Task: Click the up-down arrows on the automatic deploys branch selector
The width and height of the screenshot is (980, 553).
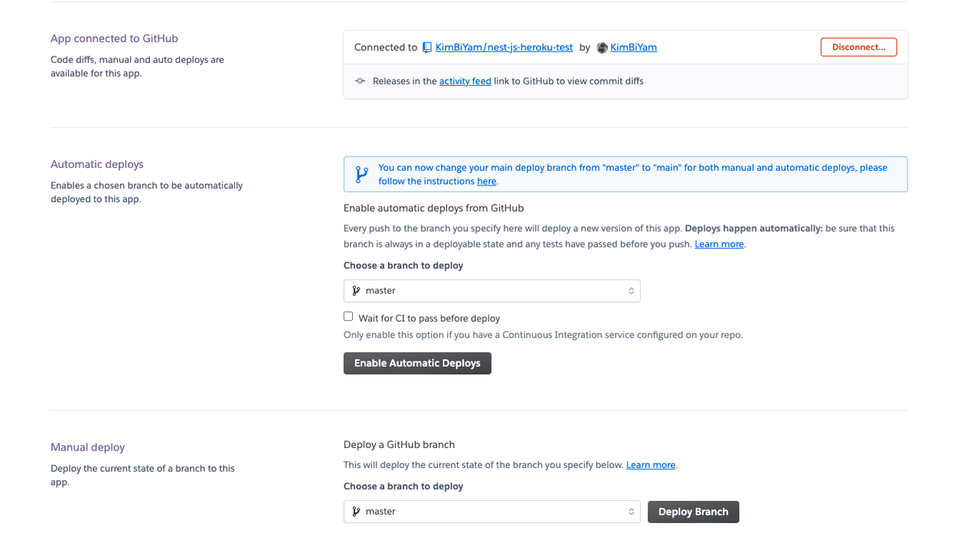Action: point(631,291)
